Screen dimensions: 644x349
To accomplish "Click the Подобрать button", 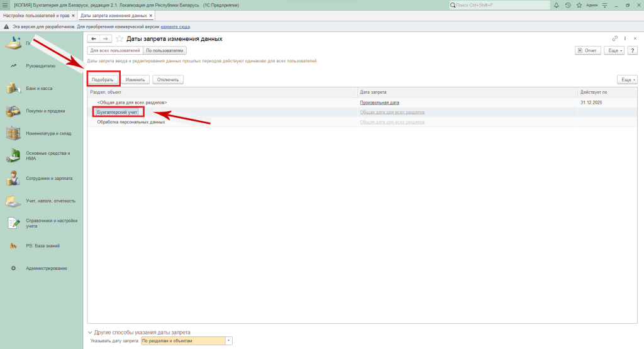I will click(103, 80).
